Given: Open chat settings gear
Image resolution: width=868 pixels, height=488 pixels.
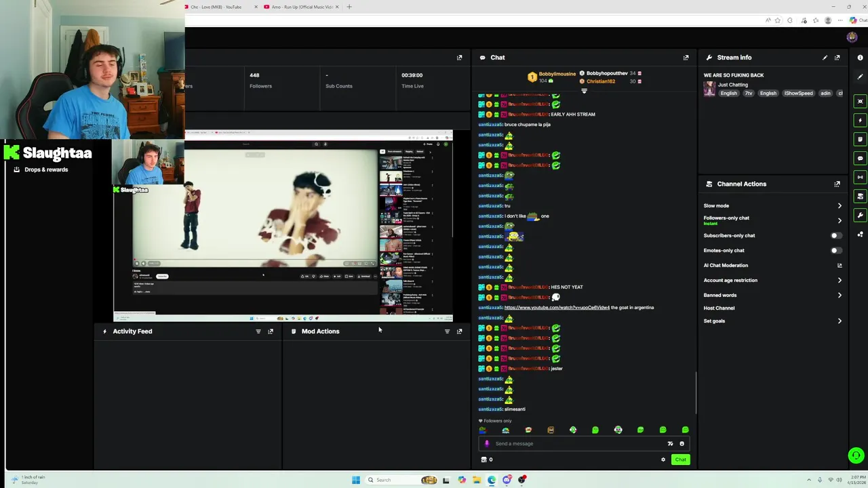Looking at the screenshot, I should tap(663, 460).
